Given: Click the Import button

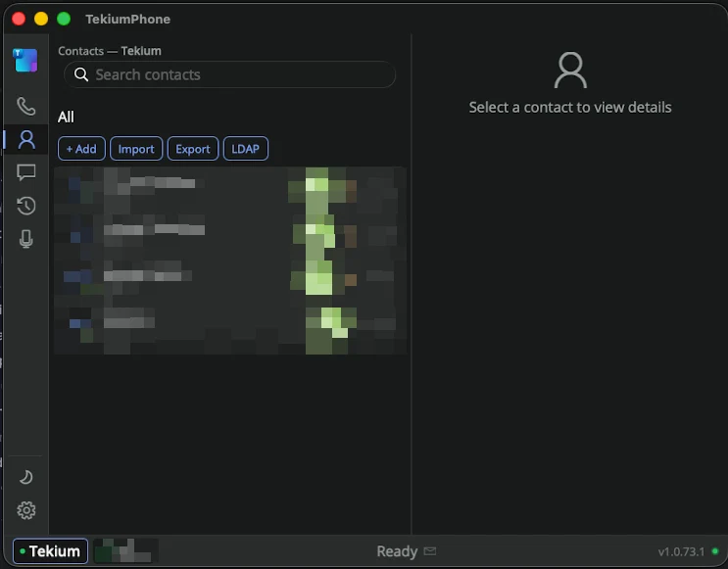Looking at the screenshot, I should (x=136, y=149).
